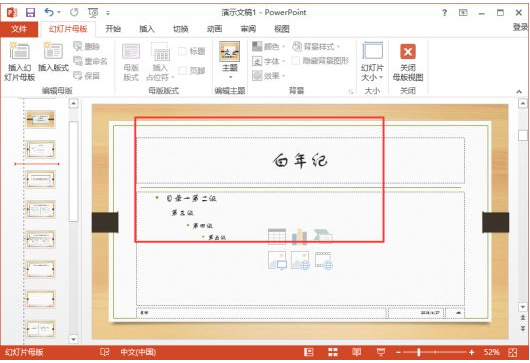Viewport: 530px width, 363px height.
Task: Open the 效果 dropdown
Action: pos(269,76)
